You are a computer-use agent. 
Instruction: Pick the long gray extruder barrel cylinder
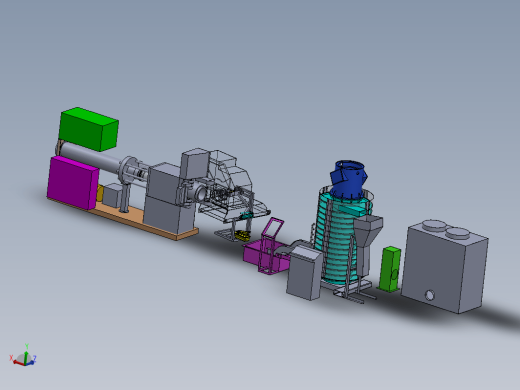tap(90, 158)
